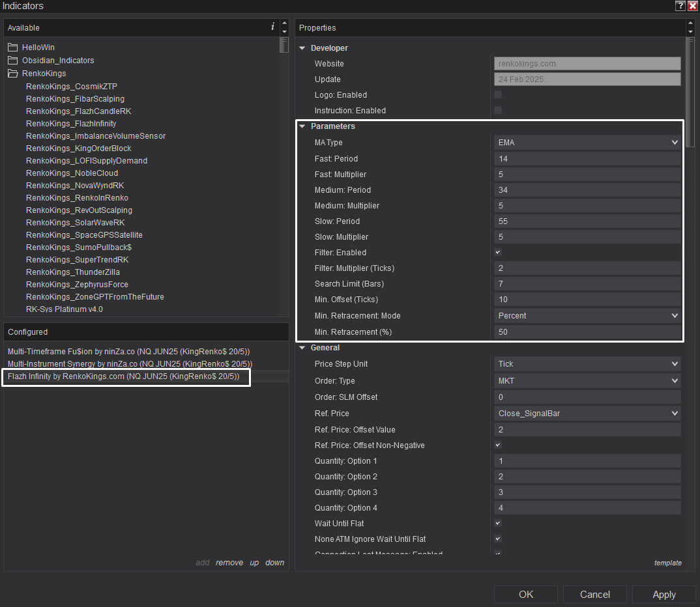This screenshot has height=607, width=700.
Task: Open the MA Type dropdown
Action: [x=587, y=142]
